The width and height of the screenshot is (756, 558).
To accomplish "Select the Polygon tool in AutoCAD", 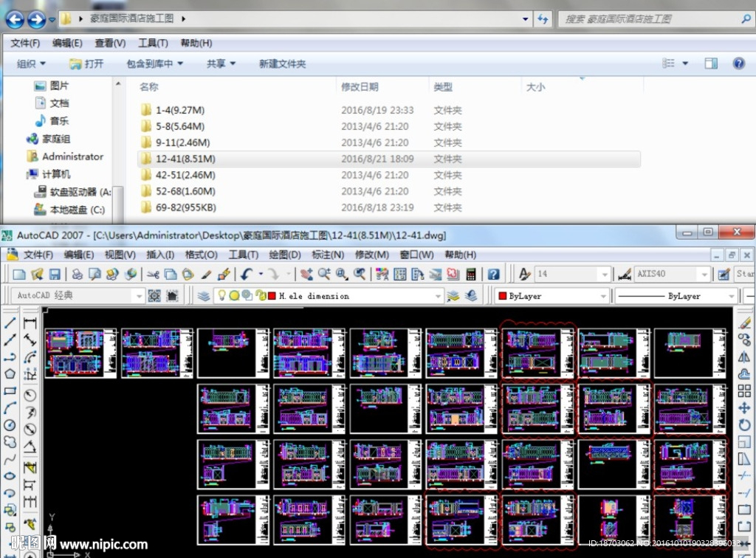I will pos(10,374).
